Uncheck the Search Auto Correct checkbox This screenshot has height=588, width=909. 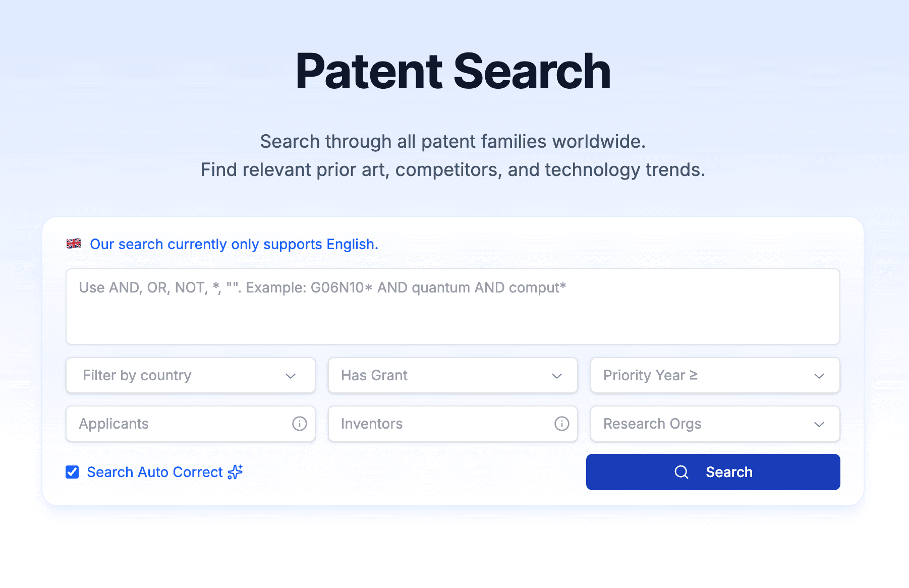click(x=72, y=472)
